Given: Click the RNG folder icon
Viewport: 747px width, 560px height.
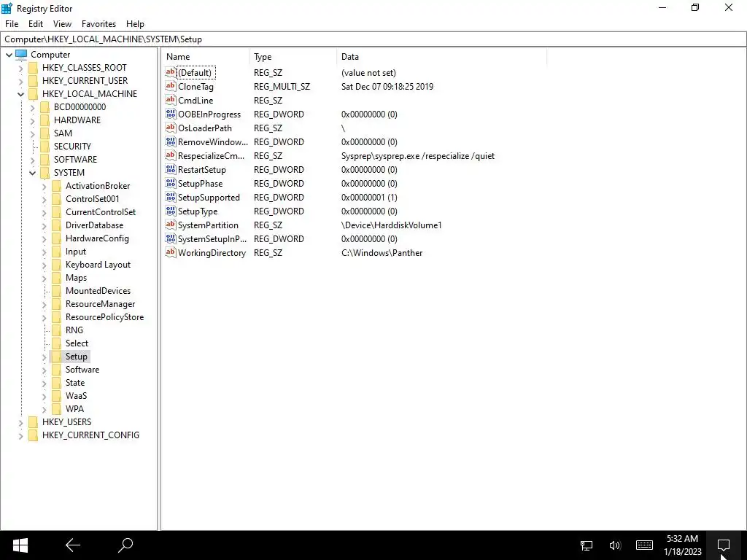Looking at the screenshot, I should pos(57,330).
